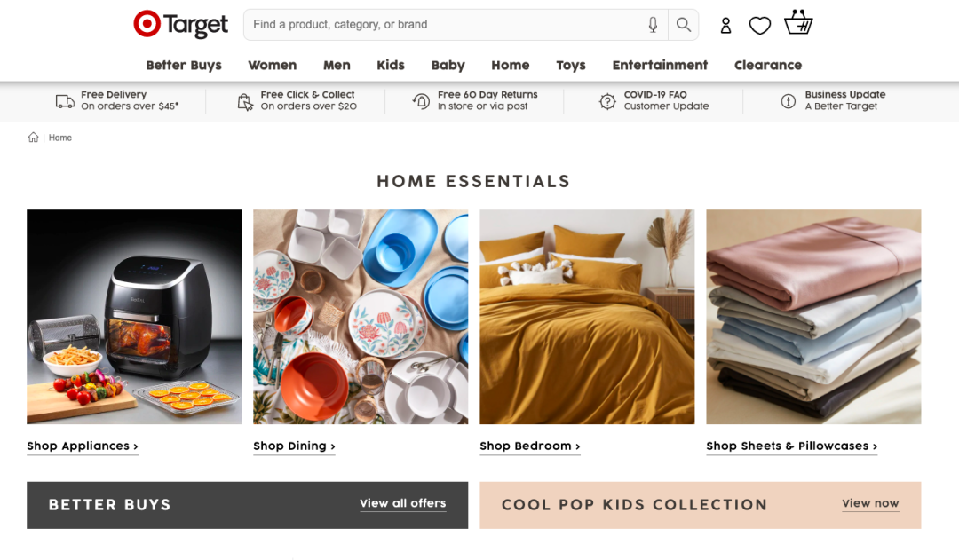Click the COVID-19 FAQ question icon
959x560 pixels.
tap(607, 101)
